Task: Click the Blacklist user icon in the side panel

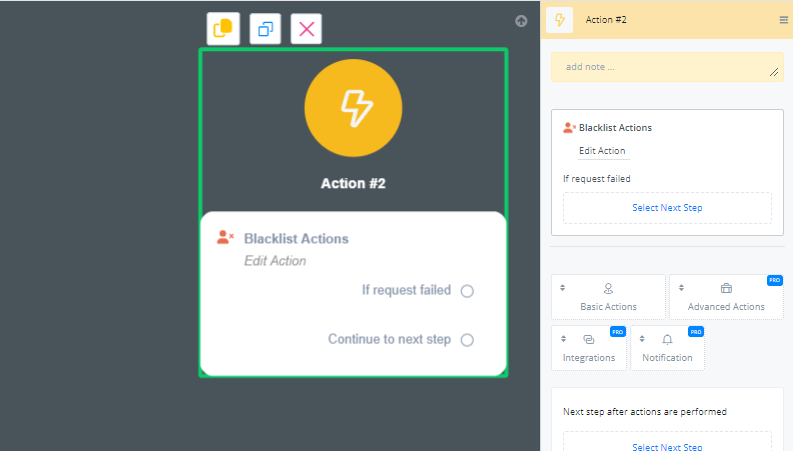Action: (569, 128)
